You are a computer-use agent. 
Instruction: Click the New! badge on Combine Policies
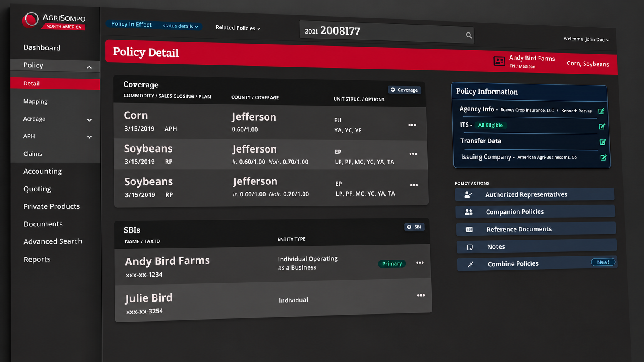603,262
